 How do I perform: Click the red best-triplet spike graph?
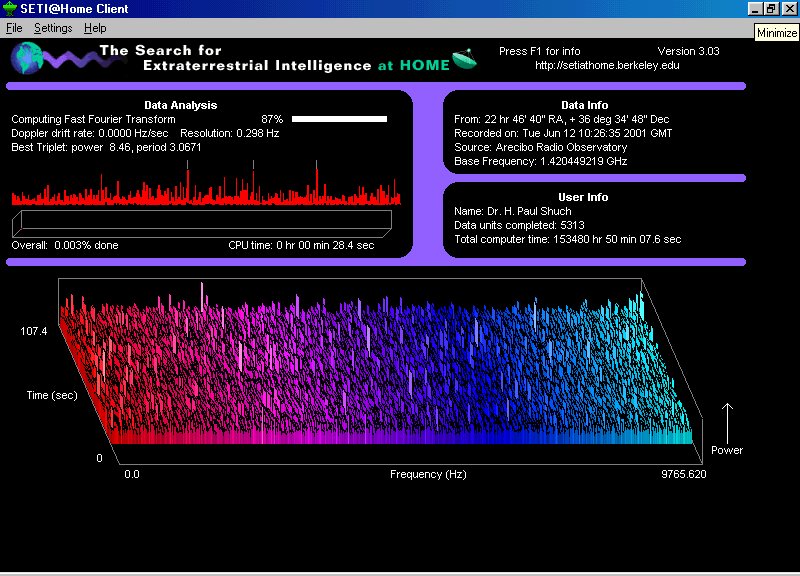[x=206, y=184]
